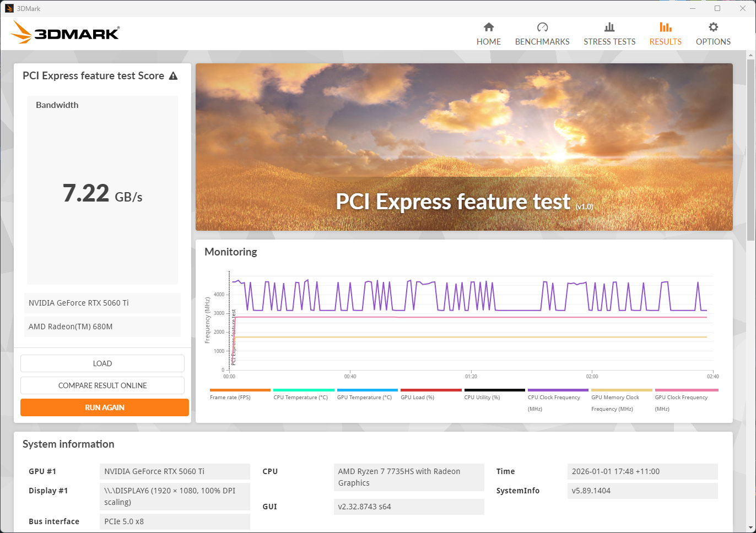756x533 pixels.
Task: Click the warning triangle beside the score title
Action: 173,76
